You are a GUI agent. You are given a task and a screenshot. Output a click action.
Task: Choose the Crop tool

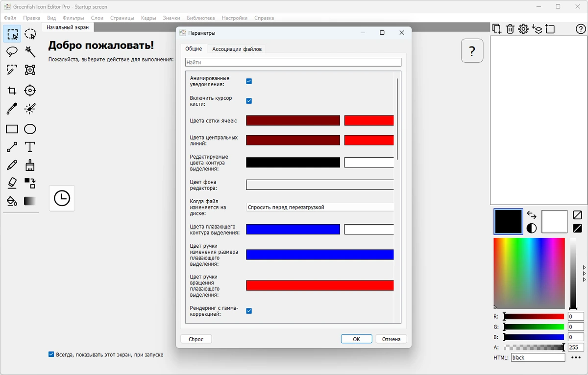12,91
